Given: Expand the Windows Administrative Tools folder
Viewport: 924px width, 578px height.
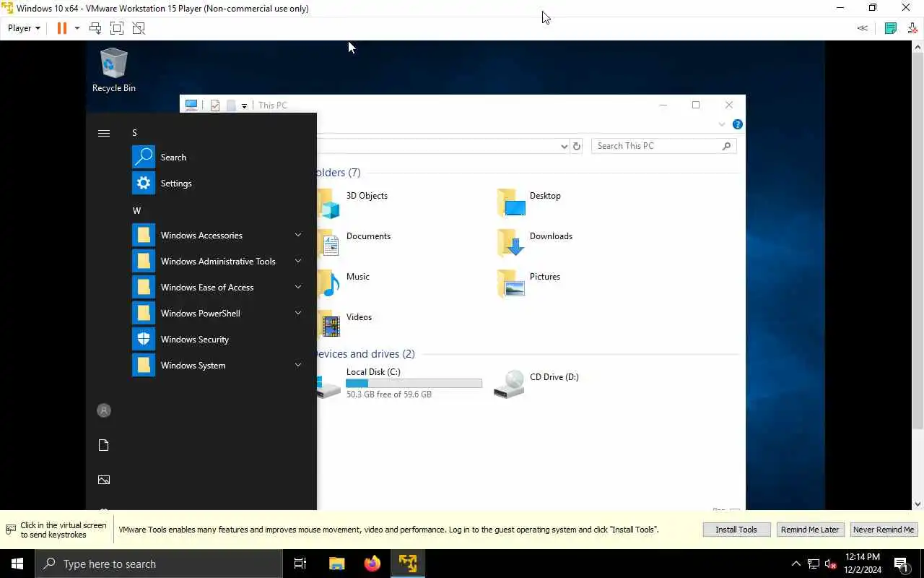Looking at the screenshot, I should pyautogui.click(x=217, y=261).
